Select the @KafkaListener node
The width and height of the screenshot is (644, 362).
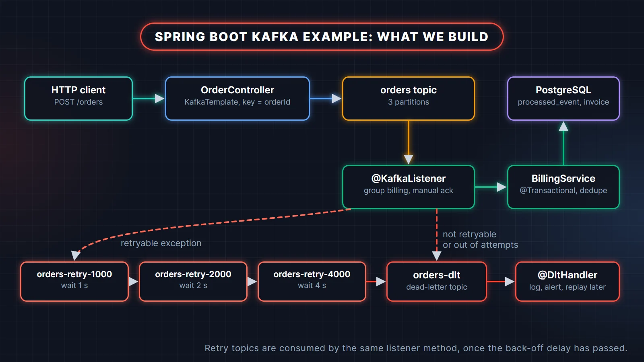409,187
